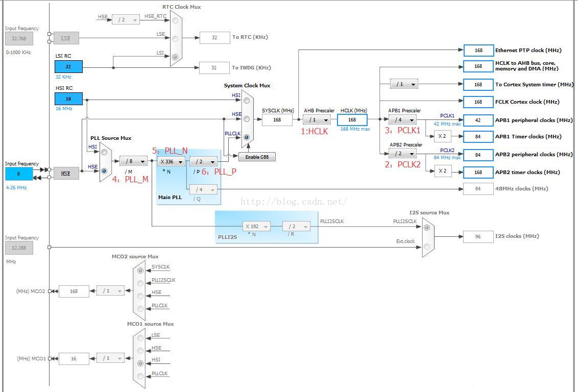This screenshot has width=578, height=392.
Task: Click the MCO1 output value box
Action: [x=74, y=358]
